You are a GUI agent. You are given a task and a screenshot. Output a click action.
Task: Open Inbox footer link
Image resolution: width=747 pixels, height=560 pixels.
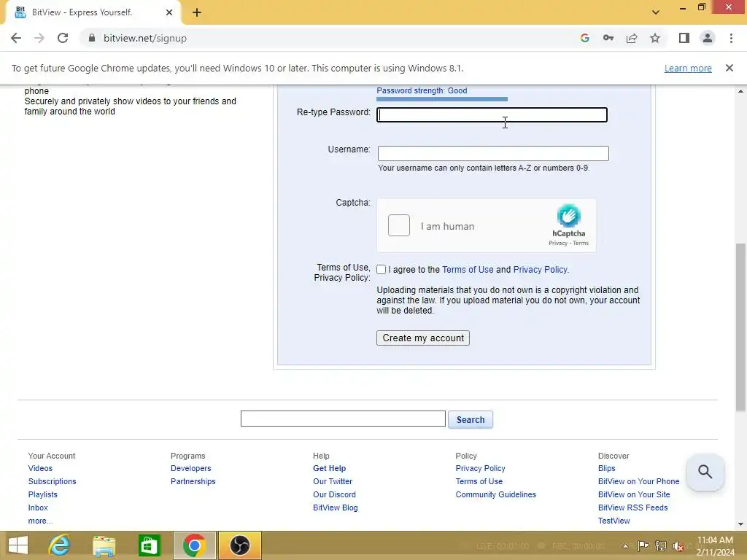click(x=38, y=507)
